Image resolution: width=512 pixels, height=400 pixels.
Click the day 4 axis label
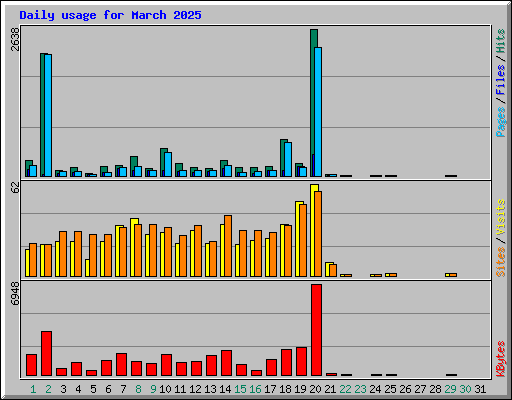(x=78, y=389)
